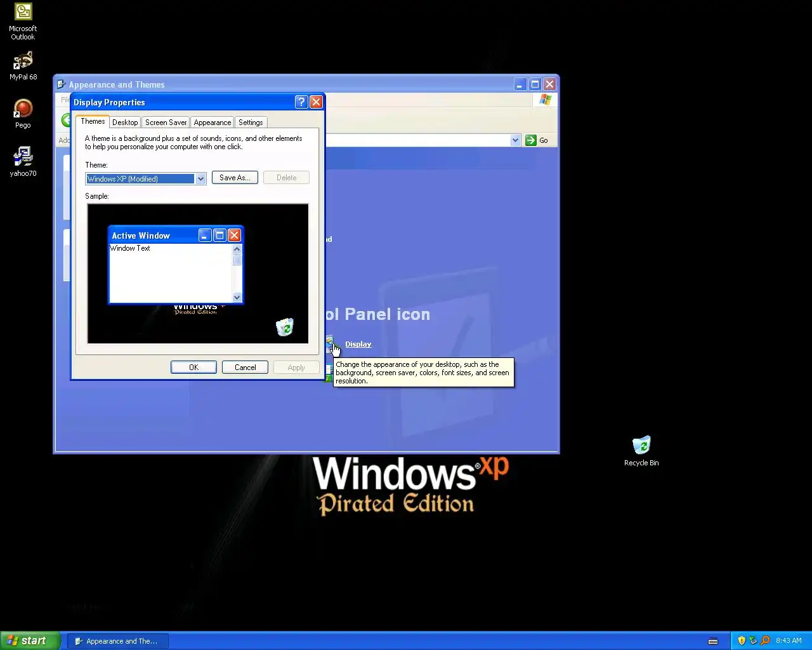The image size is (812, 650).
Task: Click the Appearance and Themes taskbar button
Action: click(x=117, y=641)
